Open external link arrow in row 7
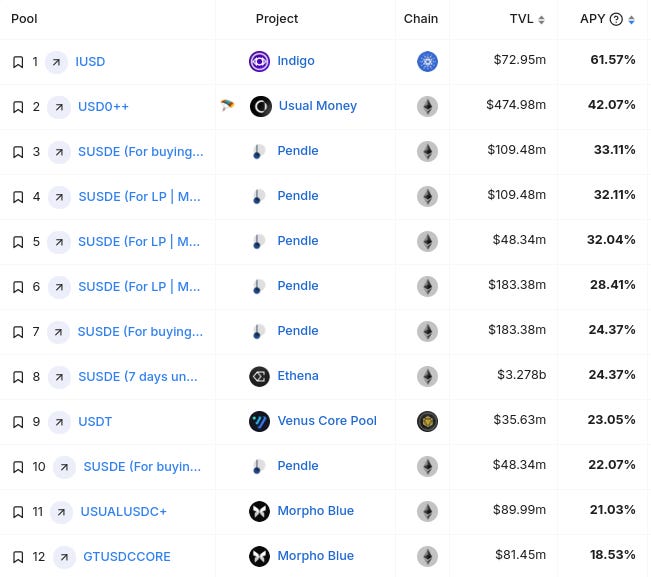 58,332
